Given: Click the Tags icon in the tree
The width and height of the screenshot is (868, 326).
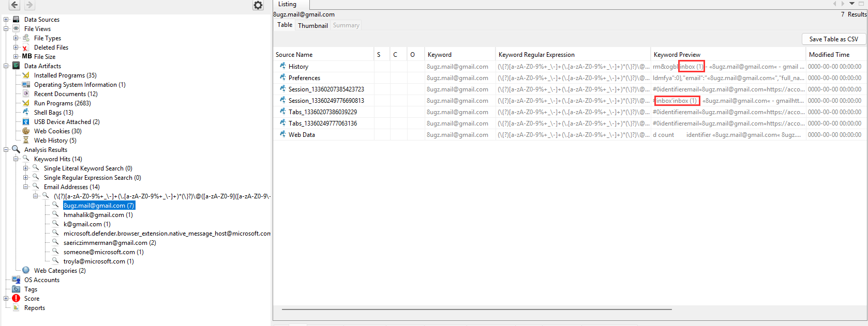Looking at the screenshot, I should (x=16, y=289).
